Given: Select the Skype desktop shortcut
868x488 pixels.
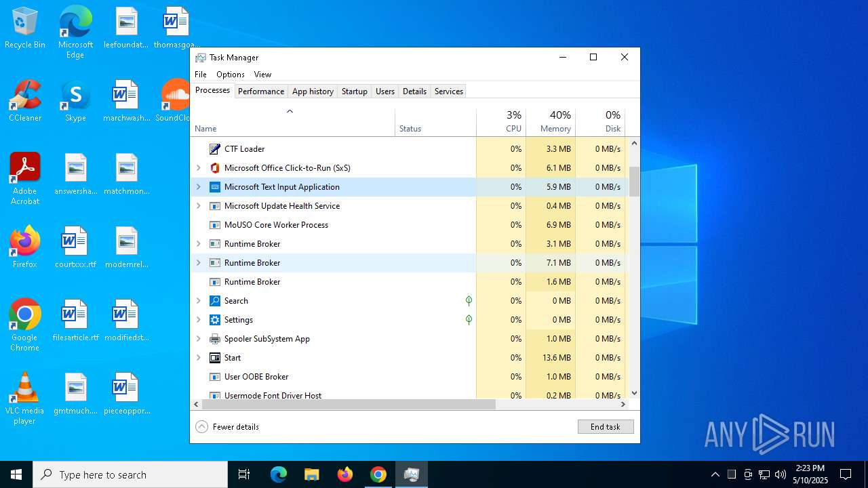Looking at the screenshot, I should [75, 101].
